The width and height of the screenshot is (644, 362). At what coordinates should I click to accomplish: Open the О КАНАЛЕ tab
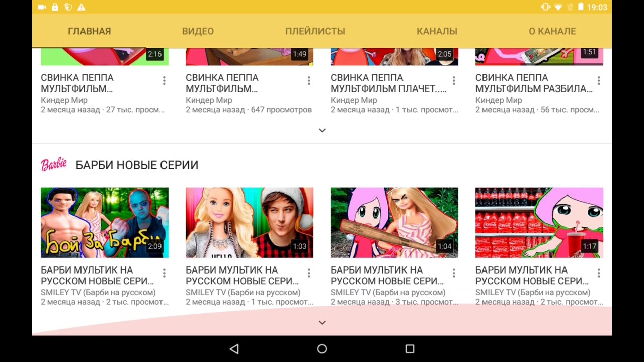[552, 31]
